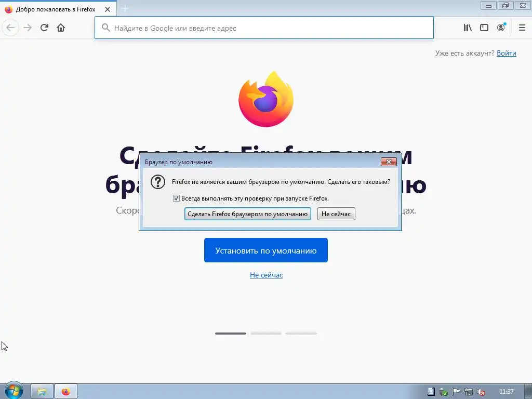532x399 pixels.
Task: Go forward with the forward arrow
Action: 28,28
